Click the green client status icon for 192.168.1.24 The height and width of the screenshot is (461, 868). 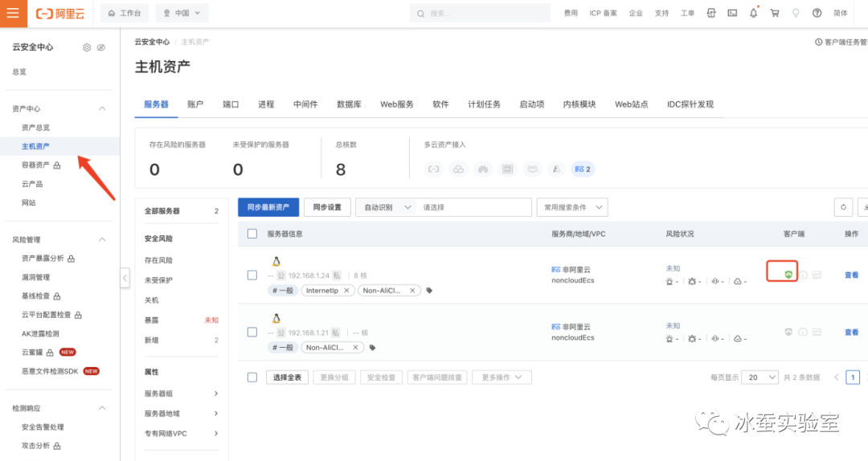[788, 275]
